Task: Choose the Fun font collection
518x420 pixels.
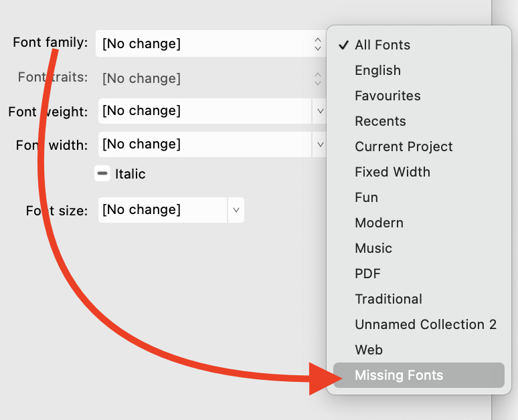Action: coord(366,197)
